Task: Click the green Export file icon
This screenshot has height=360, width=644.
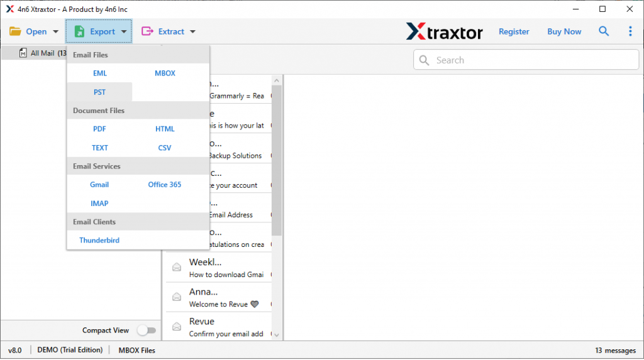Action: tap(79, 31)
